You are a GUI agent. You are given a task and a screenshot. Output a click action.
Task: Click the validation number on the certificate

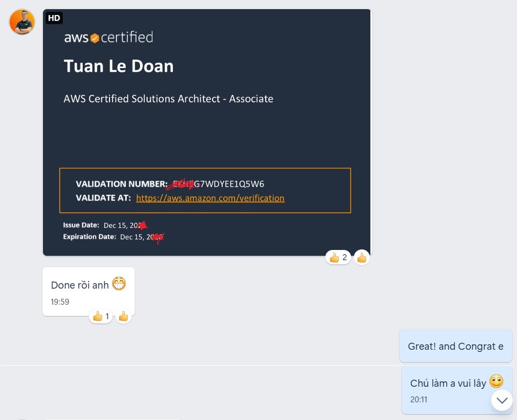229,184
